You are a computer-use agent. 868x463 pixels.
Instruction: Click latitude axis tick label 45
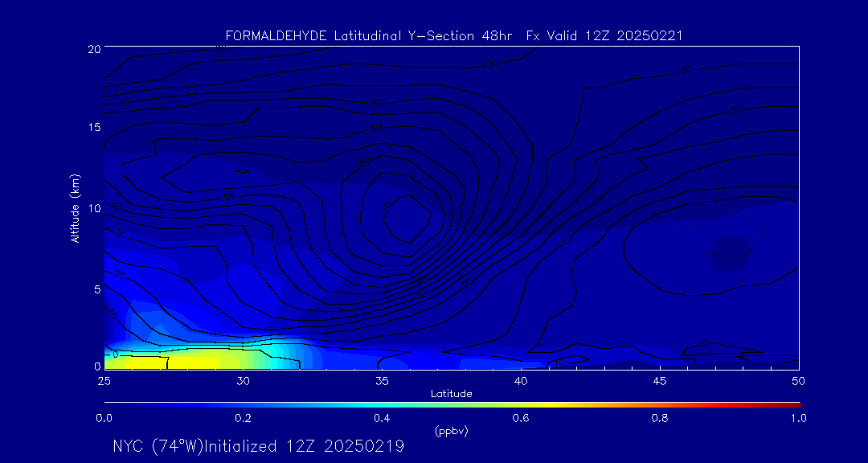click(x=660, y=381)
